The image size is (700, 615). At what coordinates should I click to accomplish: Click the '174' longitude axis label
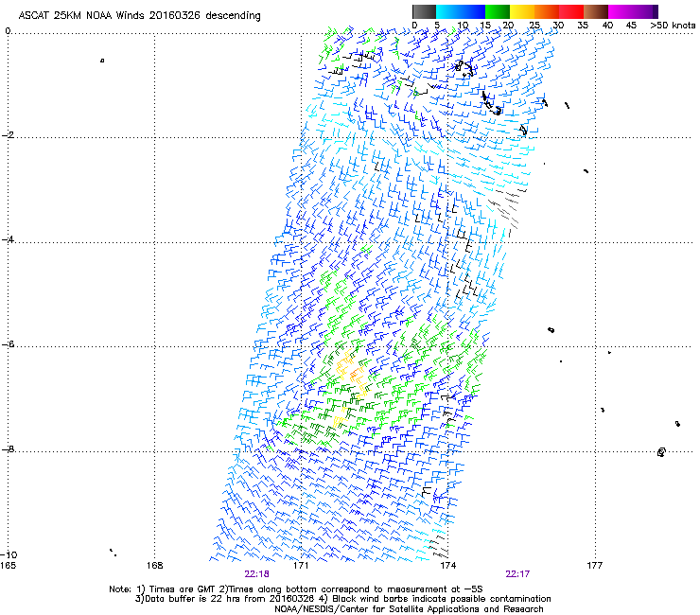click(447, 566)
